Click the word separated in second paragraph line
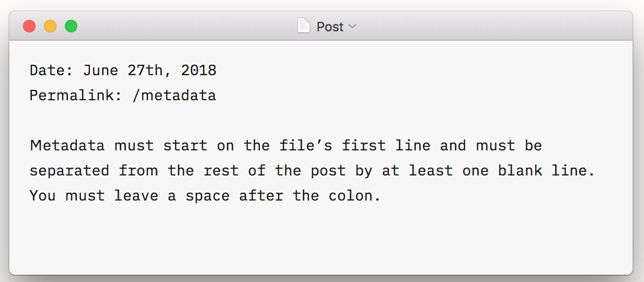The height and width of the screenshot is (282, 644). click(x=70, y=171)
